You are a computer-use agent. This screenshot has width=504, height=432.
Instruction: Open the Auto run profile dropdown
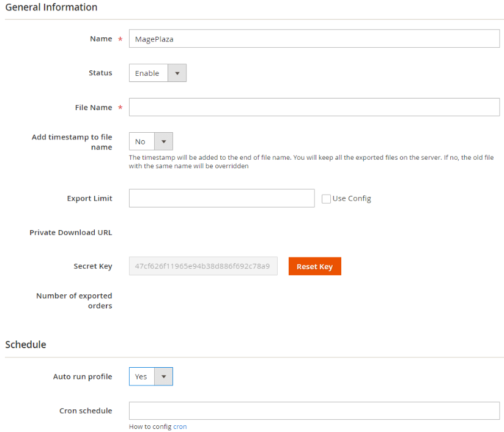[x=150, y=376]
